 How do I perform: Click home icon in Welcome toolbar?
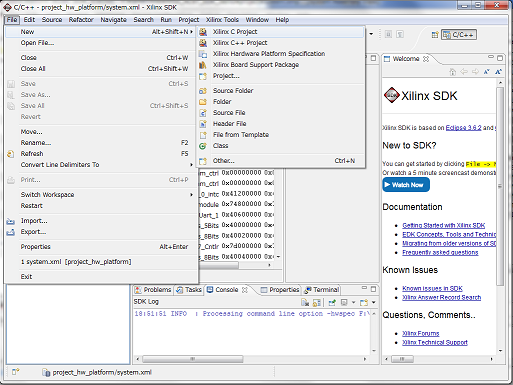452,72
